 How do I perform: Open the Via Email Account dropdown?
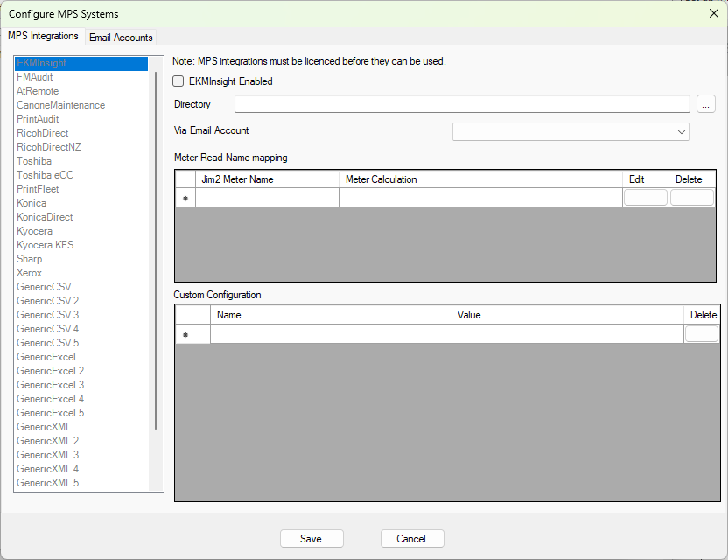(681, 132)
